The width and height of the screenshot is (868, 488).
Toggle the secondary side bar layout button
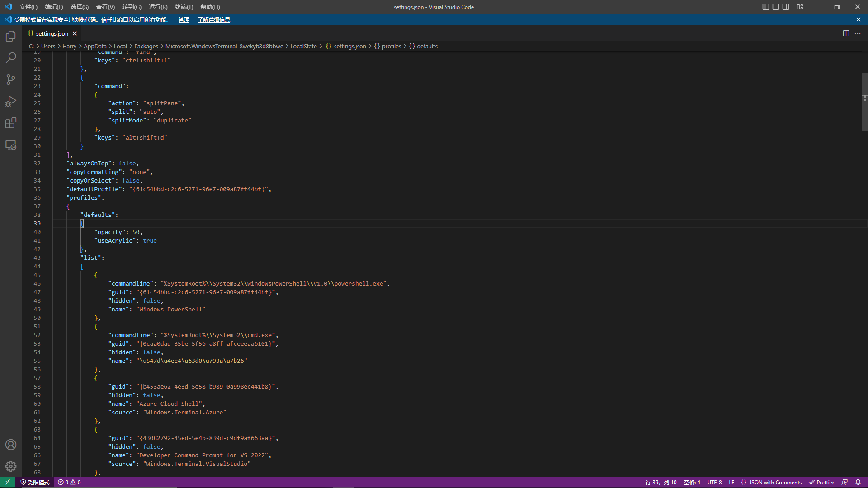pos(786,7)
